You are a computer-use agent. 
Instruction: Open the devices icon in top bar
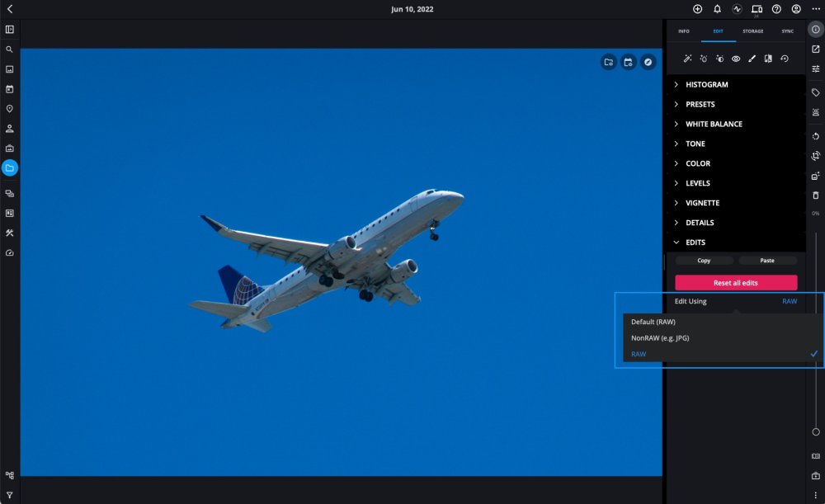(757, 9)
